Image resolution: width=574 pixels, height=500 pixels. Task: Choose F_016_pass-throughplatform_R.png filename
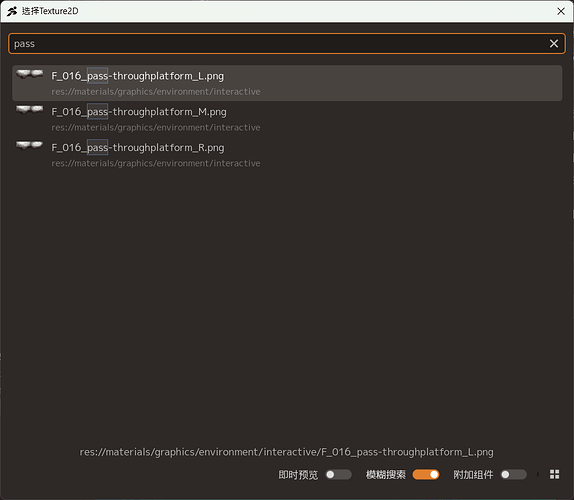[x=138, y=148]
